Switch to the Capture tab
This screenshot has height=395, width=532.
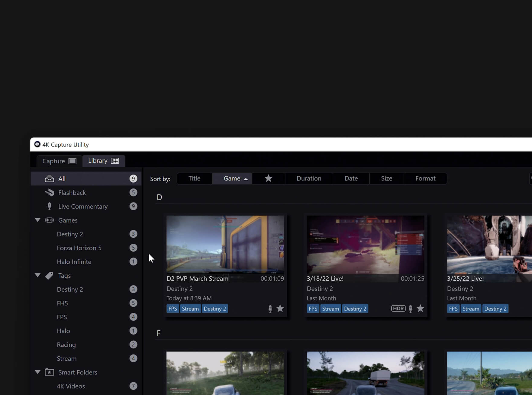59,161
